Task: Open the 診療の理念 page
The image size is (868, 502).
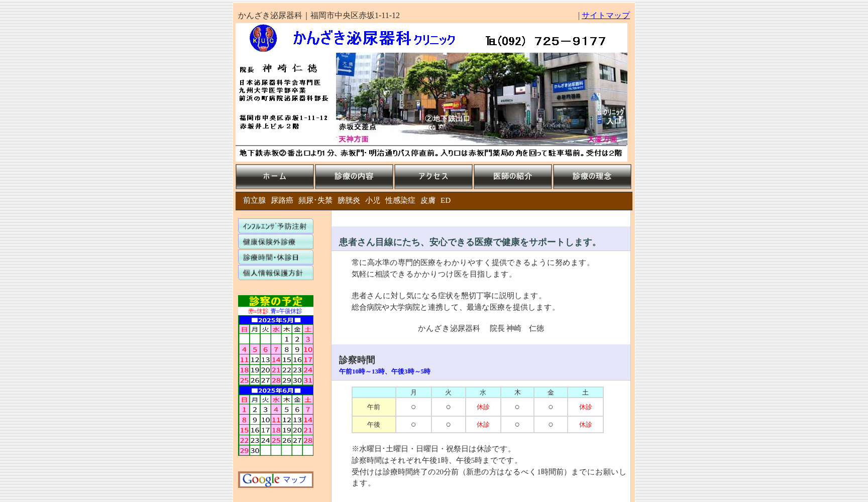Action: tap(592, 176)
